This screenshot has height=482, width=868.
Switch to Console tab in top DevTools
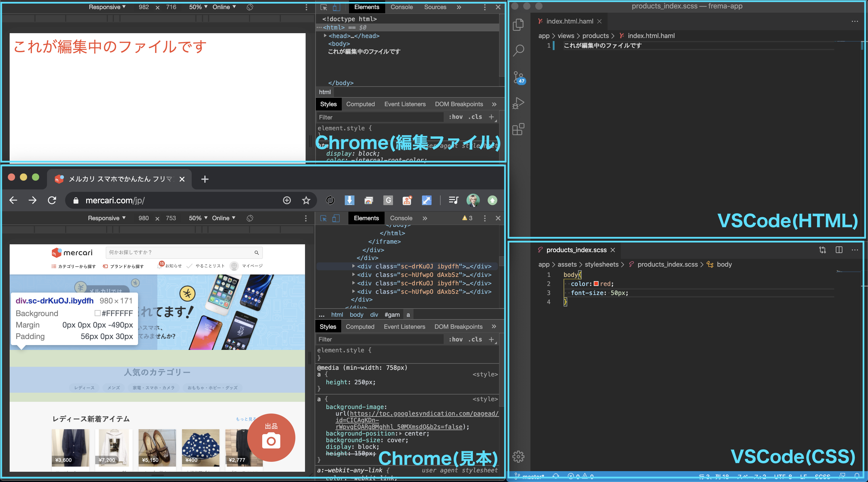tap(401, 7)
